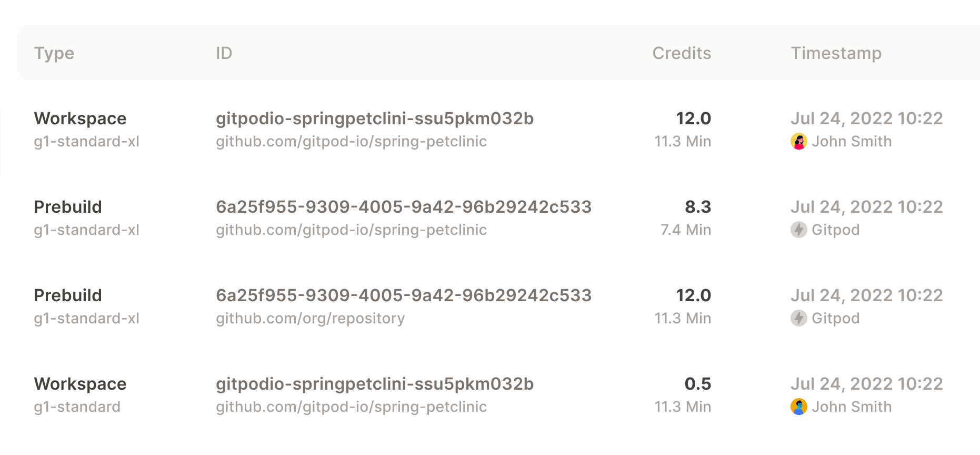Screen dimensions: 980x455
Task: Open github.com/gitpod-io/spring-petclinic link in first row
Action: point(351,142)
